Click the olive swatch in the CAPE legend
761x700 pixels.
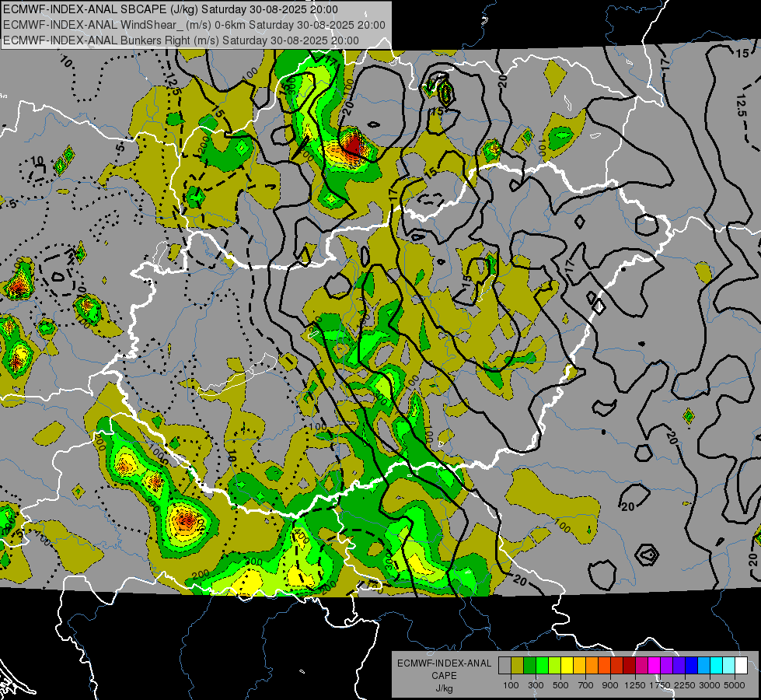(x=518, y=665)
